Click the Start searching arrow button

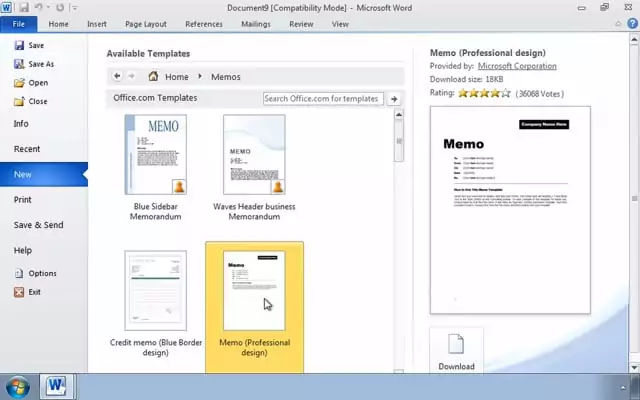pyautogui.click(x=394, y=99)
